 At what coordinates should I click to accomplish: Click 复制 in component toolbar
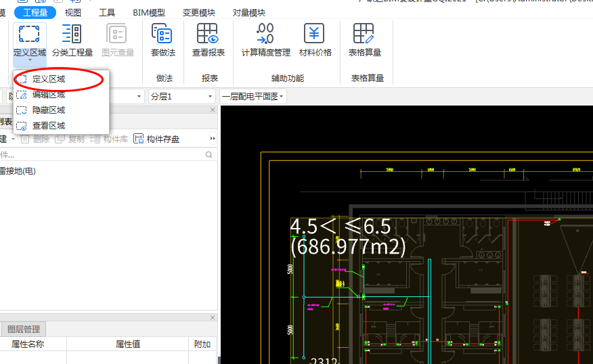click(70, 139)
